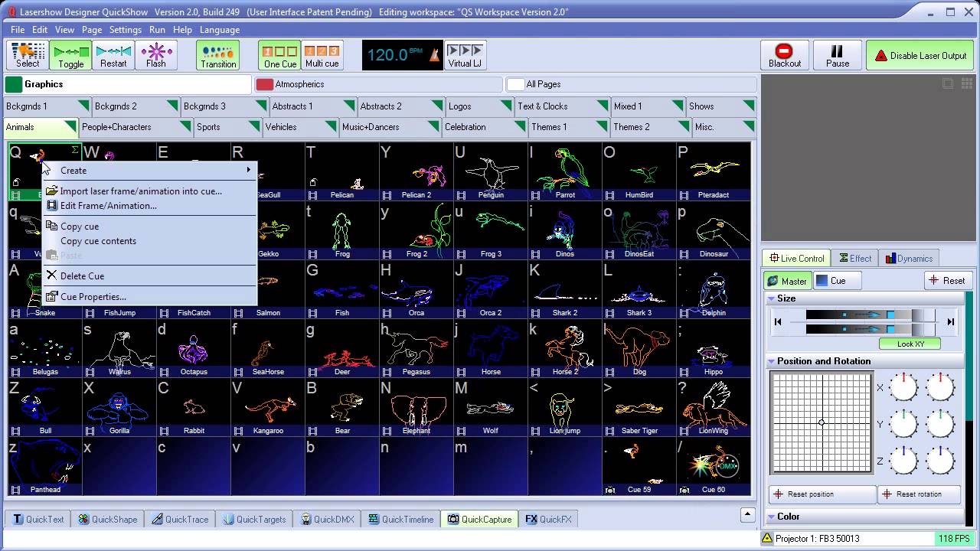Screen dimensions: 980x551
Task: Select the Parrot cue thumbnail
Action: 565,171
